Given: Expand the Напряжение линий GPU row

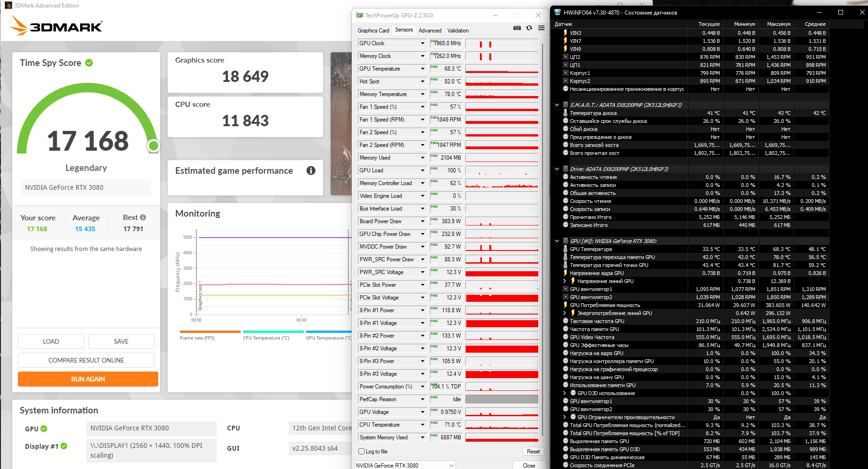Looking at the screenshot, I should tap(565, 281).
